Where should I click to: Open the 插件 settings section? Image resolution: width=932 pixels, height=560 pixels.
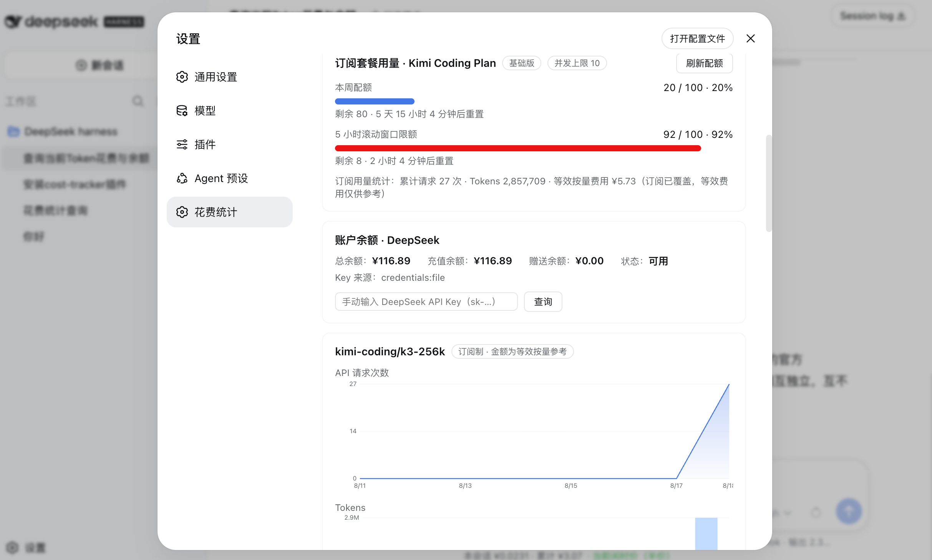point(229,144)
